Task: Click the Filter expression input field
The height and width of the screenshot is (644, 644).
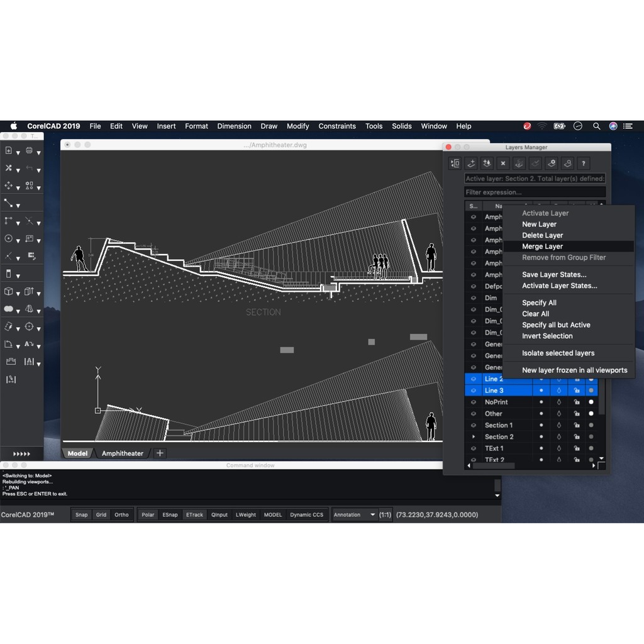Action: click(535, 192)
